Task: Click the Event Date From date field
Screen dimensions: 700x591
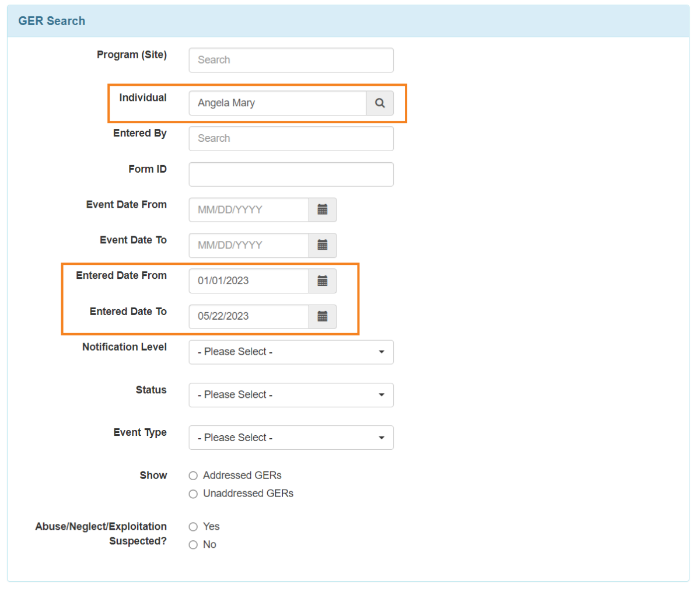Action: pyautogui.click(x=249, y=210)
